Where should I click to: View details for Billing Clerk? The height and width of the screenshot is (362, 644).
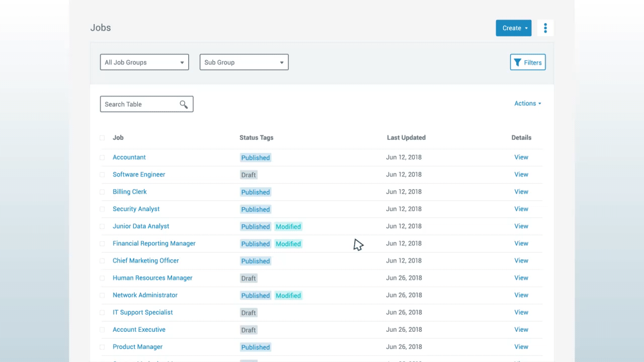point(521,192)
